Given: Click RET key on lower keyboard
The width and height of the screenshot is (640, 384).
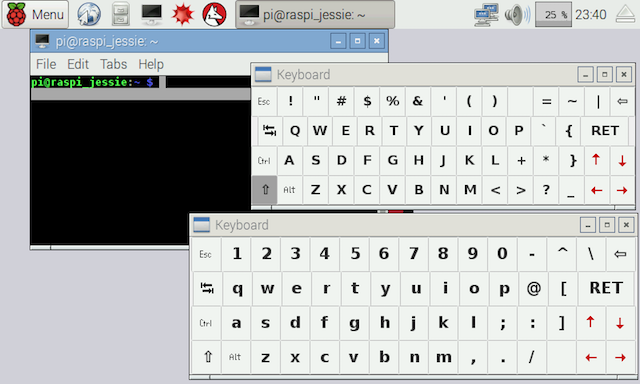Looking at the screenshot, I should (x=606, y=288).
